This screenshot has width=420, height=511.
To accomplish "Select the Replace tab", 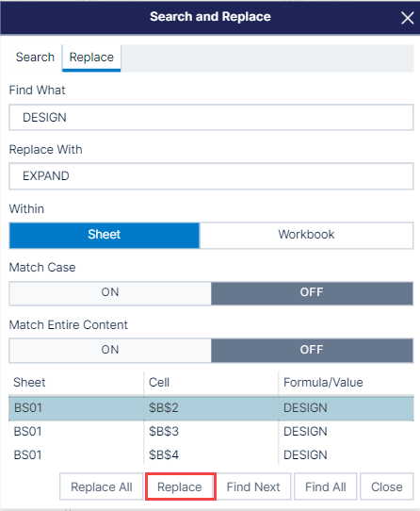I will 91,58.
